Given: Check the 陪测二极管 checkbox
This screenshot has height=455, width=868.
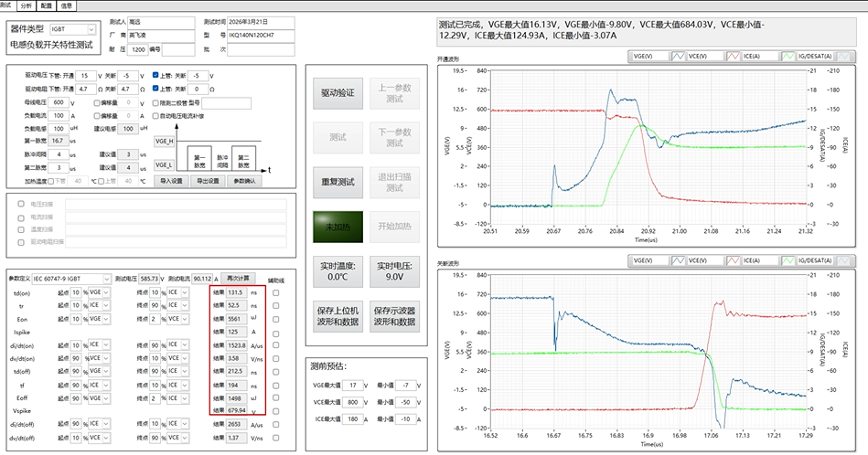Looking at the screenshot, I should pos(155,103).
